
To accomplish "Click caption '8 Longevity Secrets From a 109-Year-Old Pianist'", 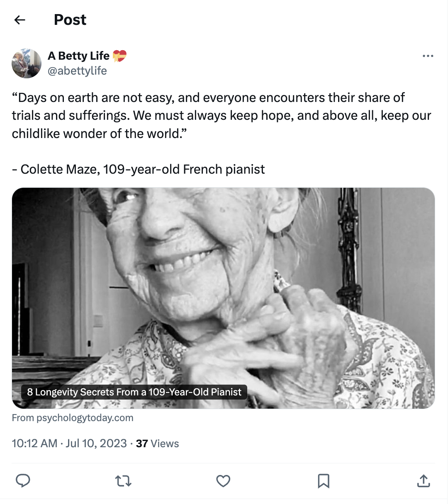I will click(134, 392).
